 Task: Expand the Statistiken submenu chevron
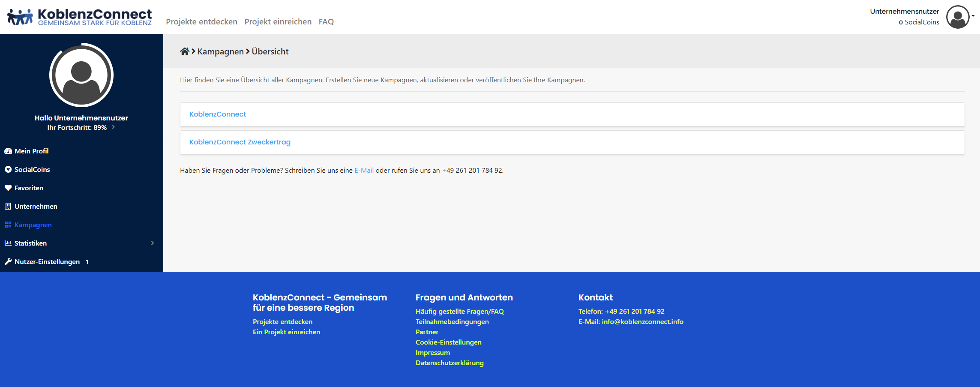(153, 243)
